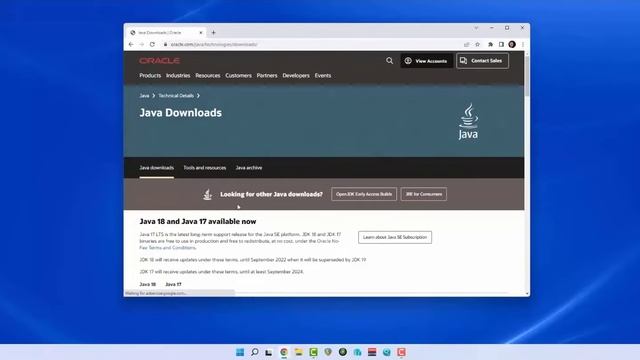640x360 pixels.
Task: Select the Java 17 tab
Action: [x=173, y=284]
